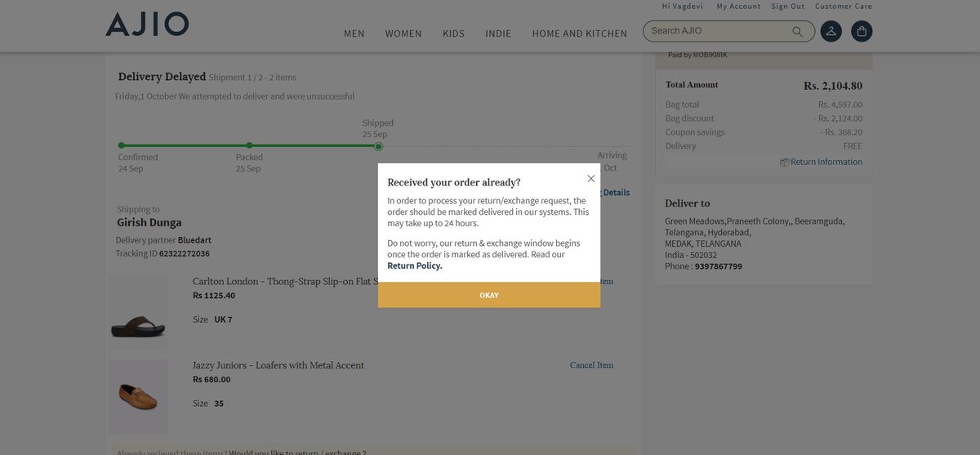Open the INDIE menu

point(498,33)
